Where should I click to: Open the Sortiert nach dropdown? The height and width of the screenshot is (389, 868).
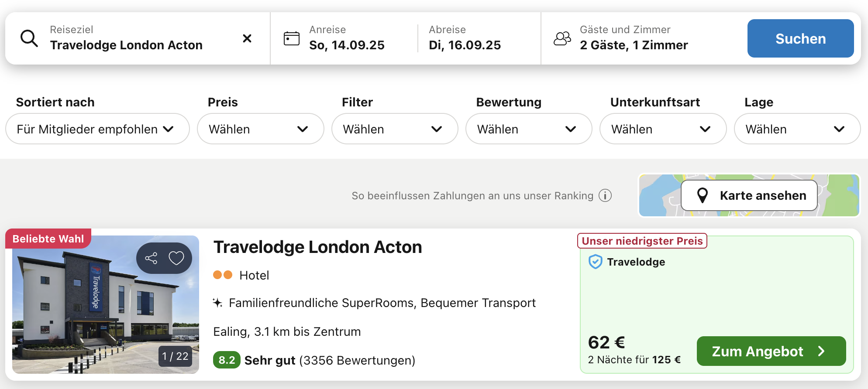97,129
